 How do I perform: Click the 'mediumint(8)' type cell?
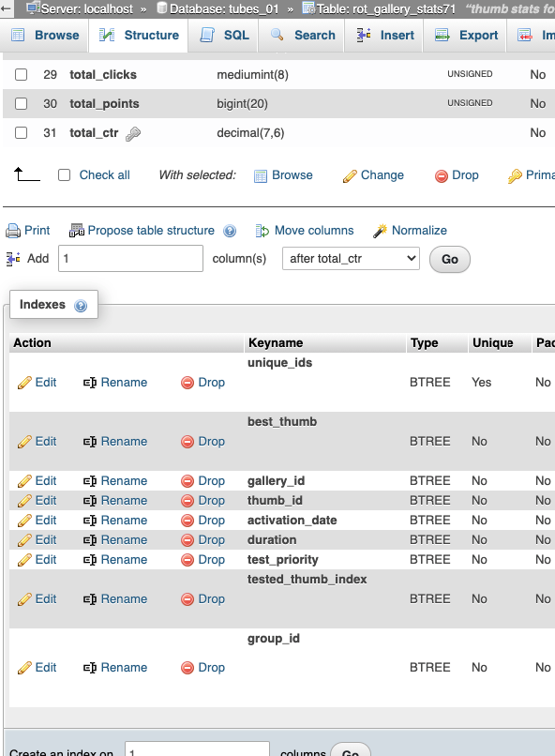pos(252,75)
